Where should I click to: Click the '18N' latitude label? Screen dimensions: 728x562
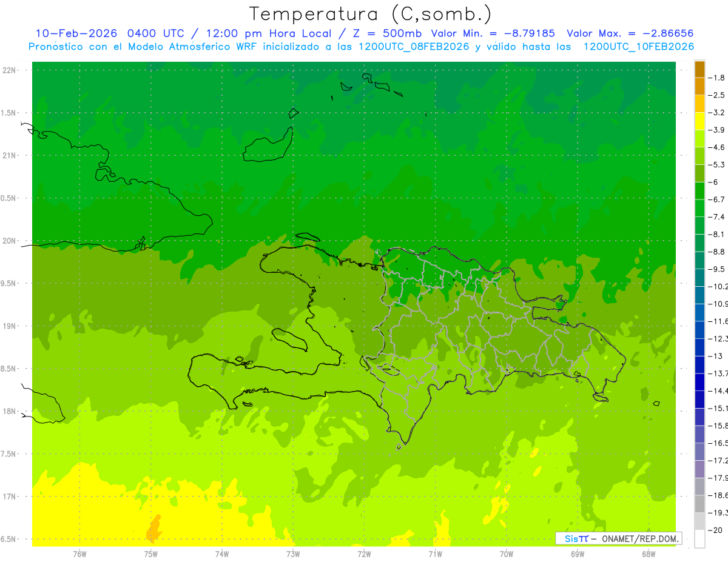point(10,411)
